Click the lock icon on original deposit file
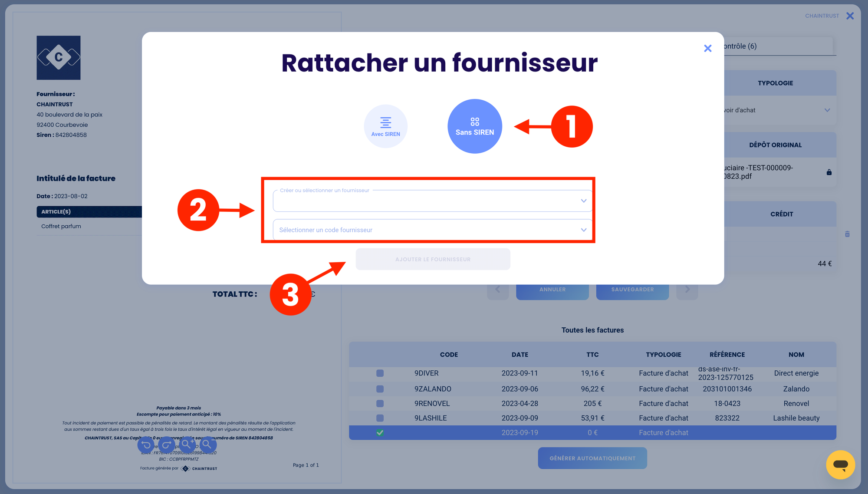868x494 pixels. pos(829,172)
